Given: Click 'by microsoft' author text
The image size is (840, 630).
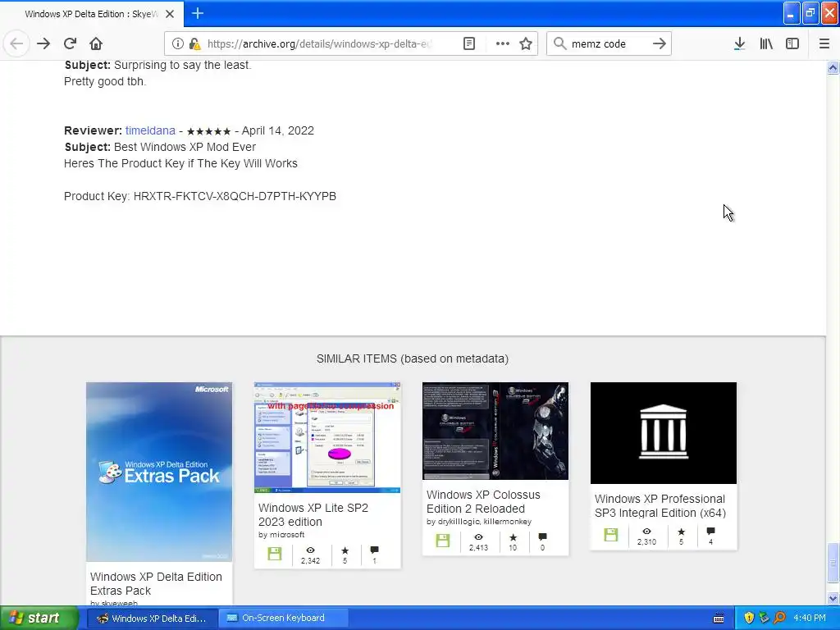Looking at the screenshot, I should (x=281, y=535).
